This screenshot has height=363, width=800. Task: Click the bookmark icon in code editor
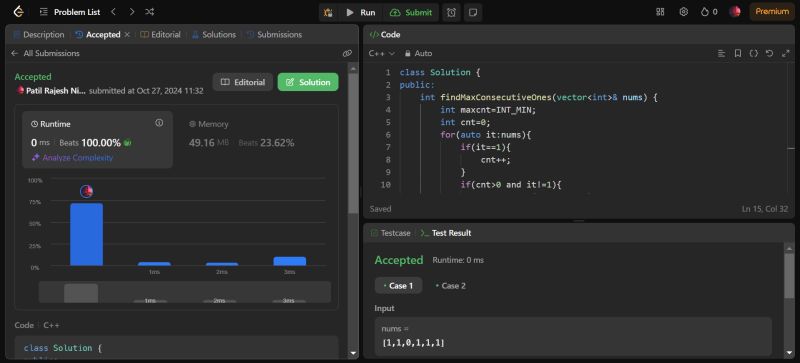738,53
